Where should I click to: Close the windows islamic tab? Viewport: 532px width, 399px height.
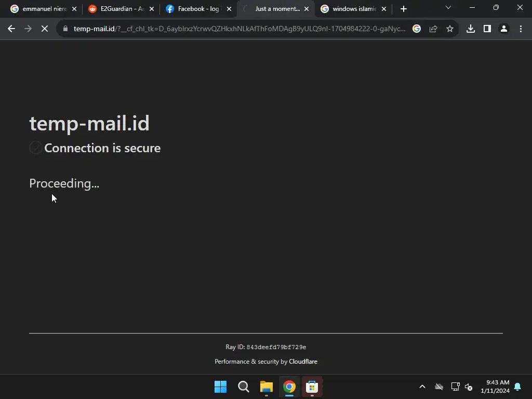[x=384, y=9]
